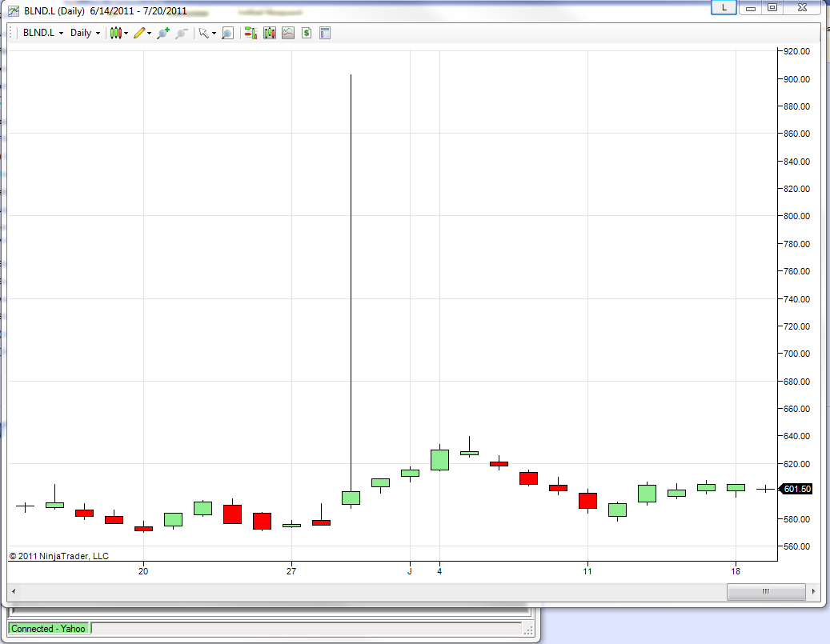Open the Daily interval dropdown
This screenshot has height=644, width=830.
[x=85, y=33]
